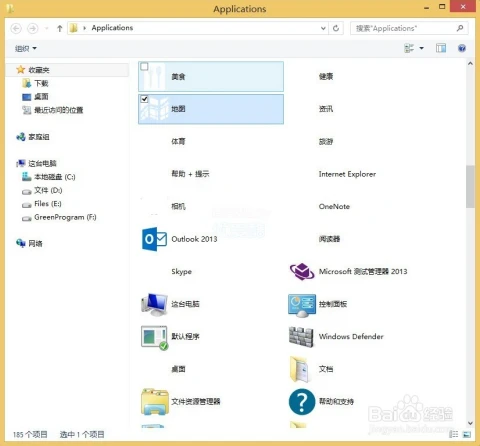Open 文件 (D:) drive

pos(49,190)
